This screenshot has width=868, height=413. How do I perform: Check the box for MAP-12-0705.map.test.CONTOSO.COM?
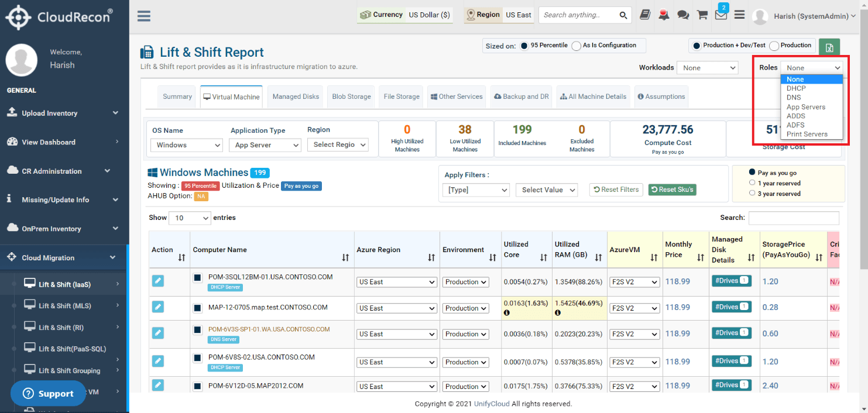(198, 307)
